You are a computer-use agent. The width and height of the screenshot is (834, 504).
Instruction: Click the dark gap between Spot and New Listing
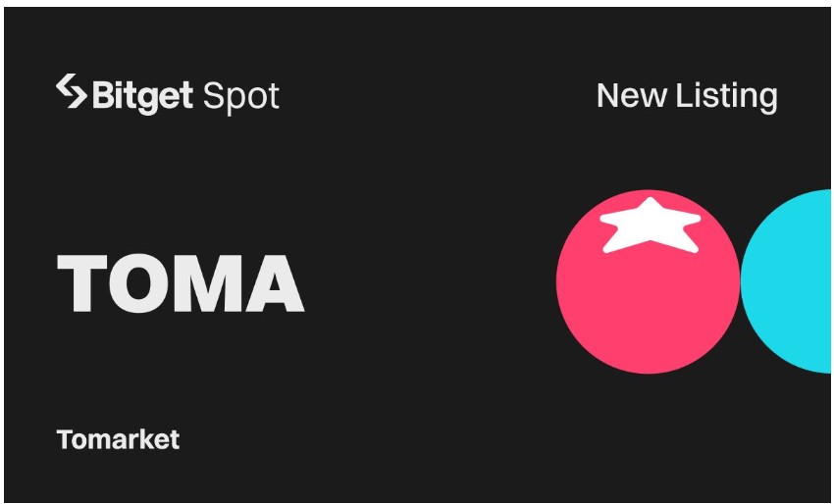pyautogui.click(x=438, y=97)
